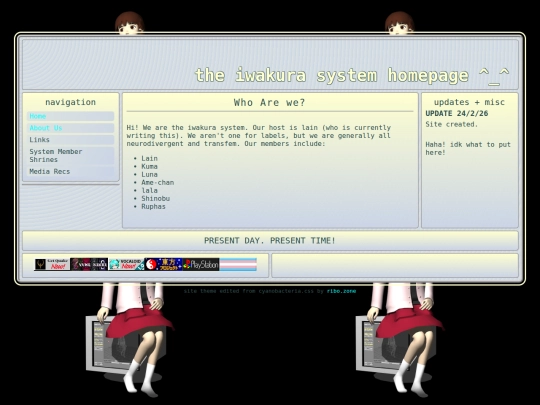Click the 'PRESENT DAY. PRESENT TIME!' banner
Image resolution: width=540 pixels, height=405 pixels.
pos(270,240)
